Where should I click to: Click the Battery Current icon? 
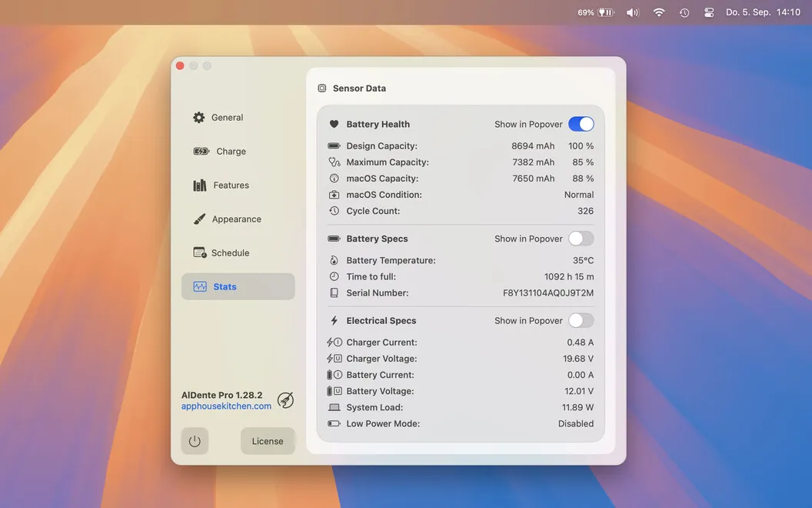[334, 375]
